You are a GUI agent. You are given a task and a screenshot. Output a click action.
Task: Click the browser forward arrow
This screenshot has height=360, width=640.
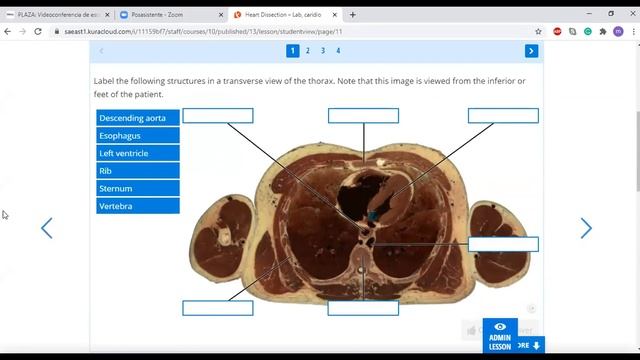coord(22,31)
